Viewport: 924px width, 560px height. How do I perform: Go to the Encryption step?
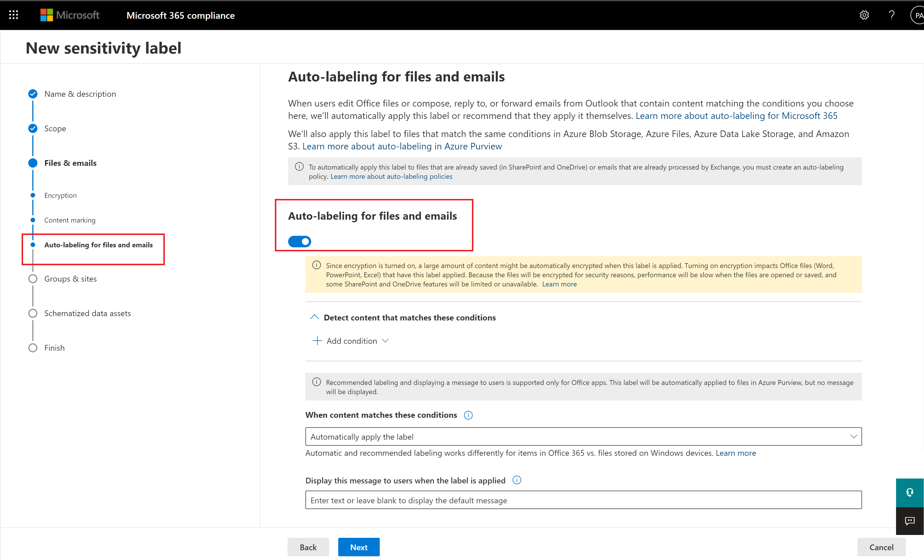tap(61, 195)
